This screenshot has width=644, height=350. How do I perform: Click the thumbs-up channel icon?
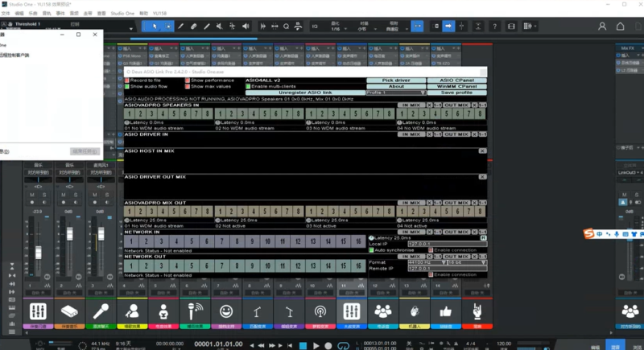tap(445, 311)
